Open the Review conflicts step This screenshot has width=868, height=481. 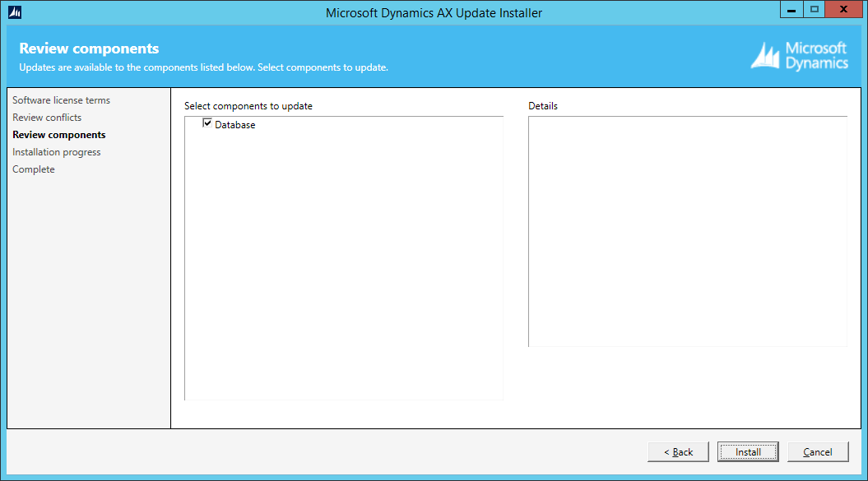[x=47, y=118]
